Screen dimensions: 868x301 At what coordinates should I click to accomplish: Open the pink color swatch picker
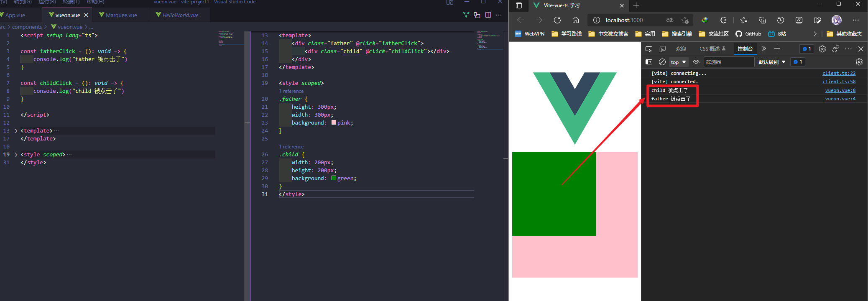coord(334,122)
